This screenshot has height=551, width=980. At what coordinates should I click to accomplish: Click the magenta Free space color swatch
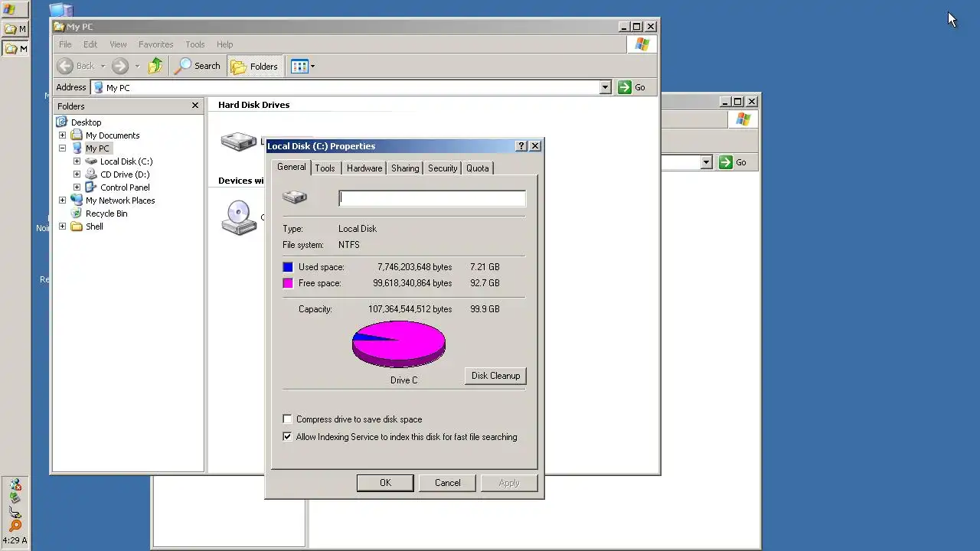tap(288, 283)
